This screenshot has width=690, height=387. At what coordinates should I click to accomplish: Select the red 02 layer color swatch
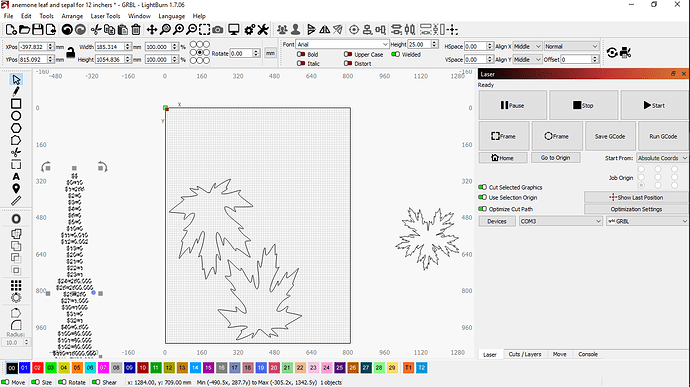[x=37, y=368]
